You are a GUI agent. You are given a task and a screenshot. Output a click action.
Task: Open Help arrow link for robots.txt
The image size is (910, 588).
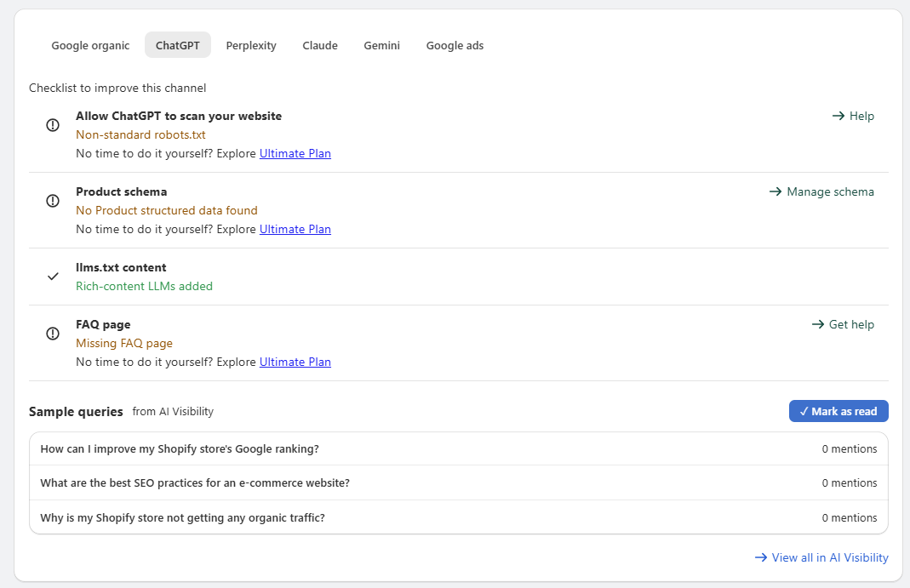coord(853,116)
